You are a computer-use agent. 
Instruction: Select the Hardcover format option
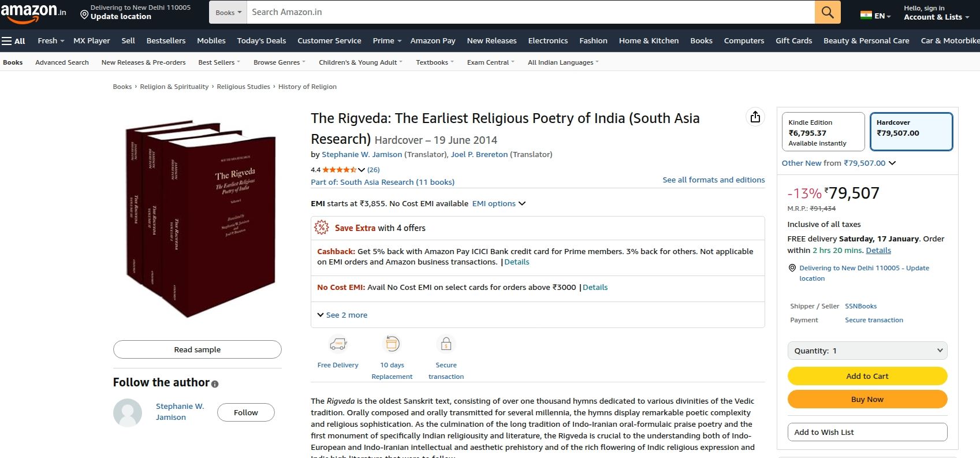(x=911, y=132)
